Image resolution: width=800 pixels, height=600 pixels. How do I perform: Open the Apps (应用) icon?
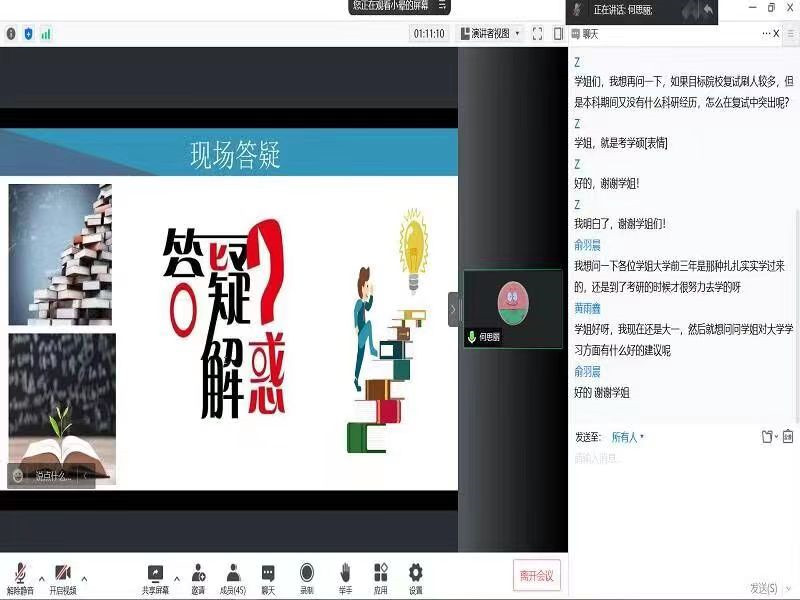381,576
